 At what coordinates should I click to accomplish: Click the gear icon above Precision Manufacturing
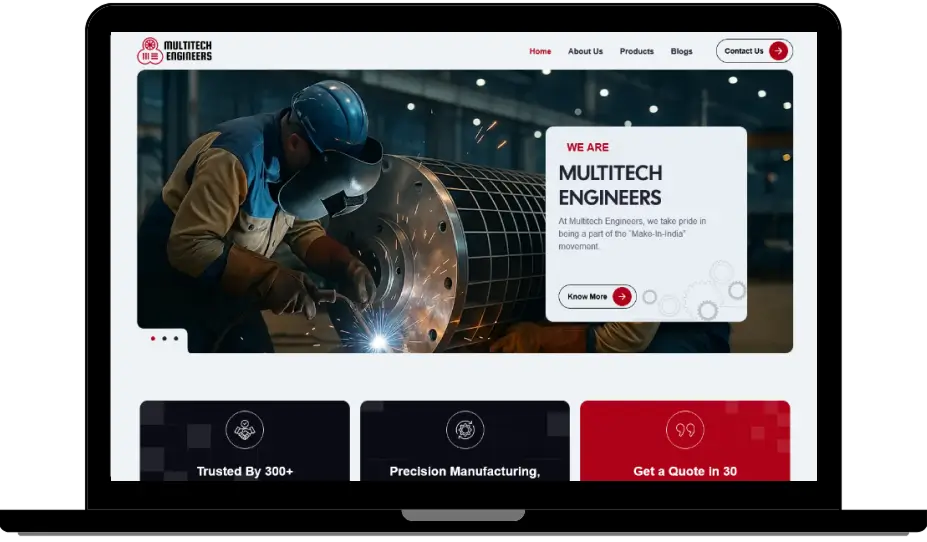coord(465,430)
